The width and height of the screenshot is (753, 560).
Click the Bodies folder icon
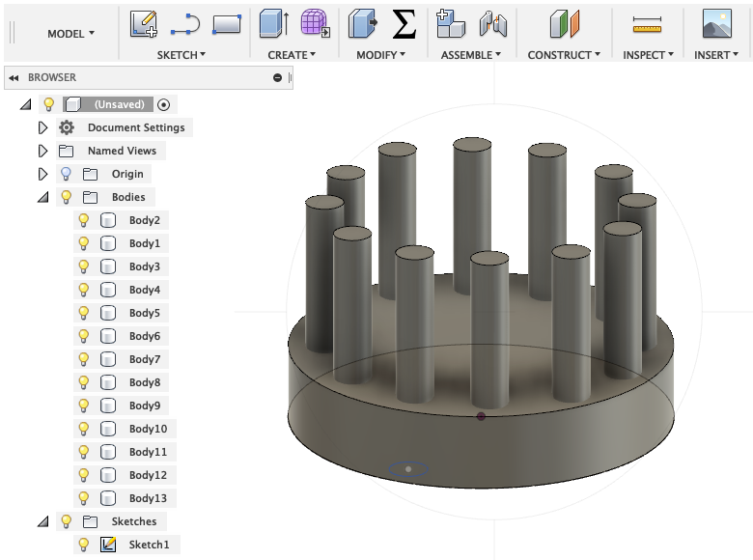point(90,197)
